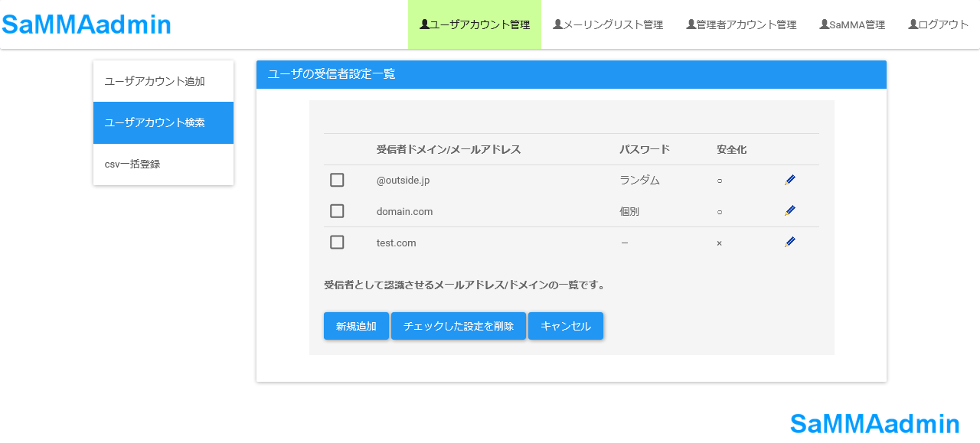Click チェックした設定を削除 button
The width and height of the screenshot is (980, 443).
pos(458,326)
